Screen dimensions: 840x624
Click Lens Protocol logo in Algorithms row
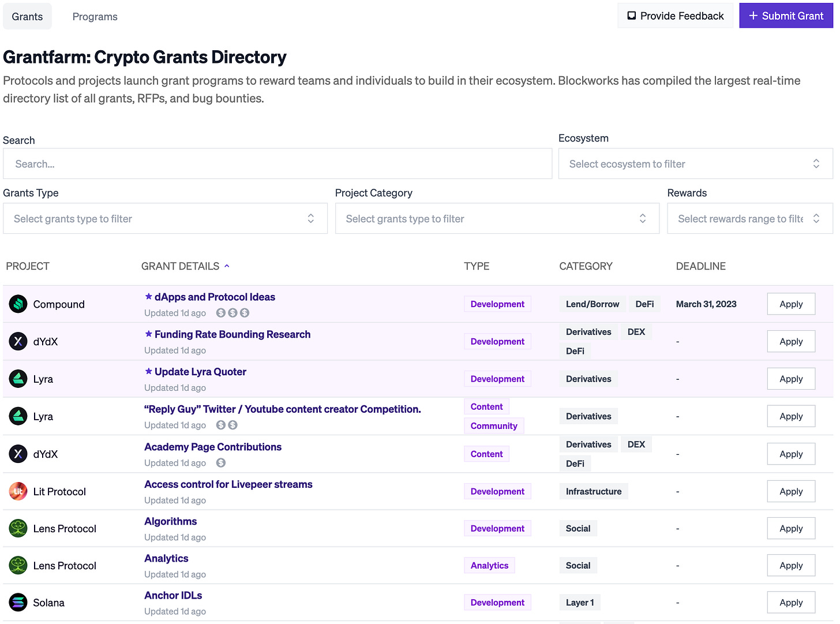click(x=18, y=528)
